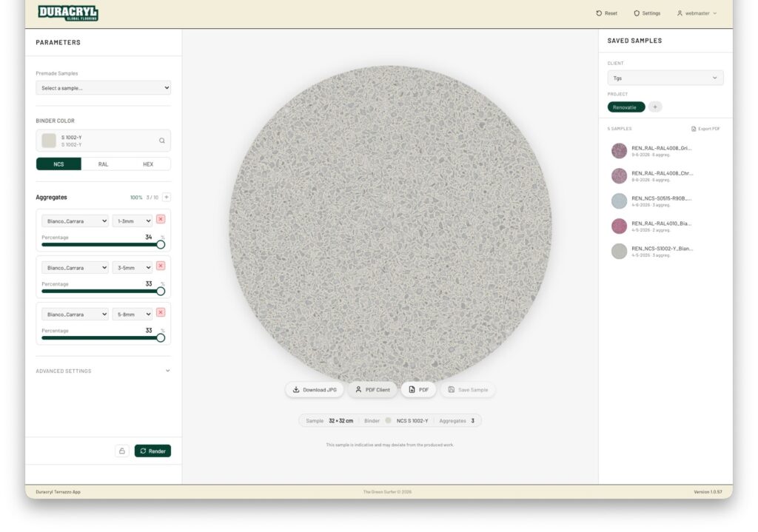Remove the 1-3mm Bianco_Carrara aggregate
The image size is (758, 532).
pos(161,219)
